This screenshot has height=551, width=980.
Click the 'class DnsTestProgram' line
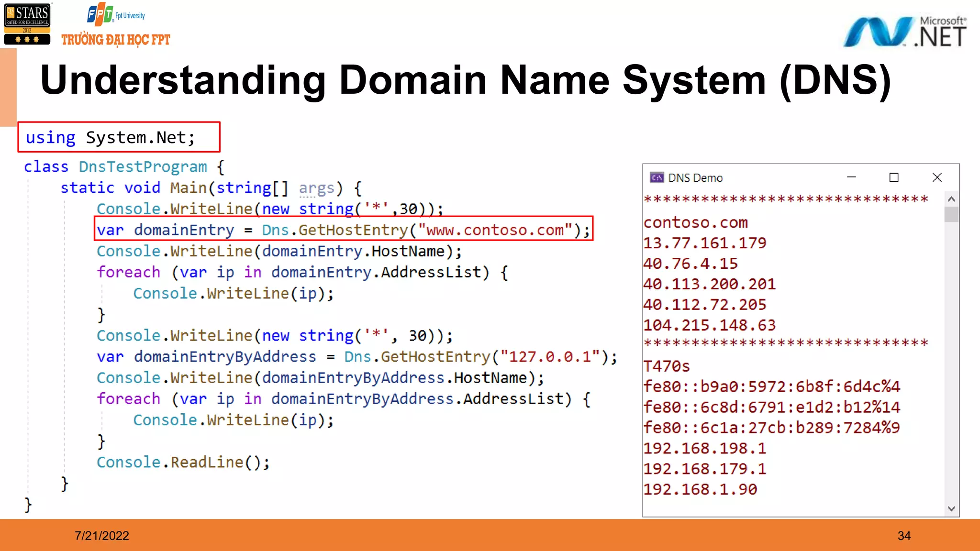[124, 167]
